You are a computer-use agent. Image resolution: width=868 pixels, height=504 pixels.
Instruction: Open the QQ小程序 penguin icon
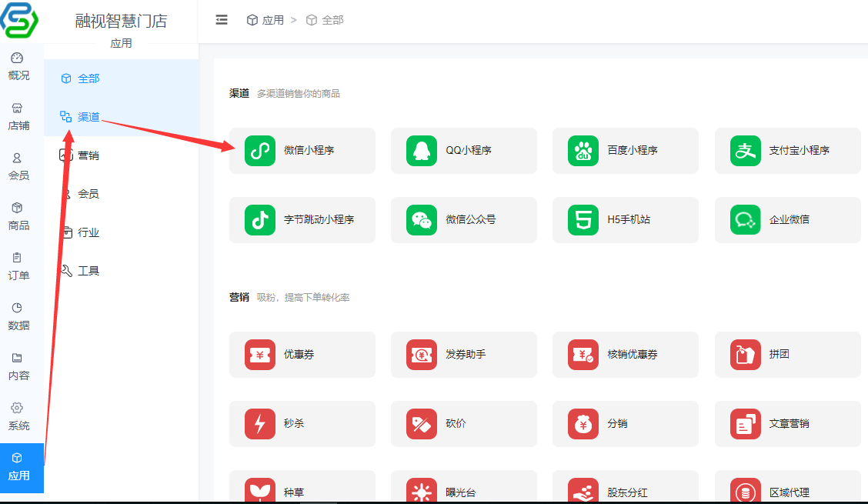pos(421,151)
